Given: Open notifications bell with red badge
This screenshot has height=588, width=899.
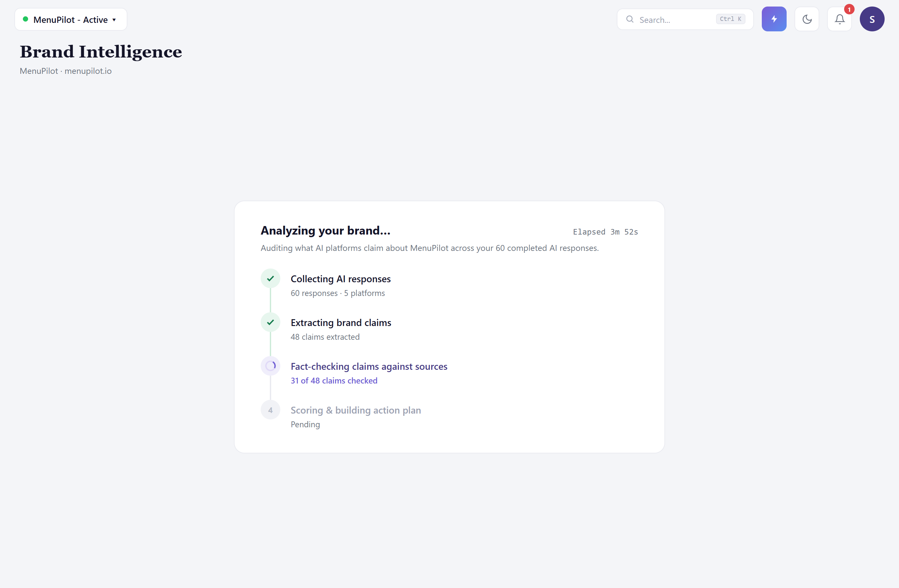Looking at the screenshot, I should click(x=839, y=19).
